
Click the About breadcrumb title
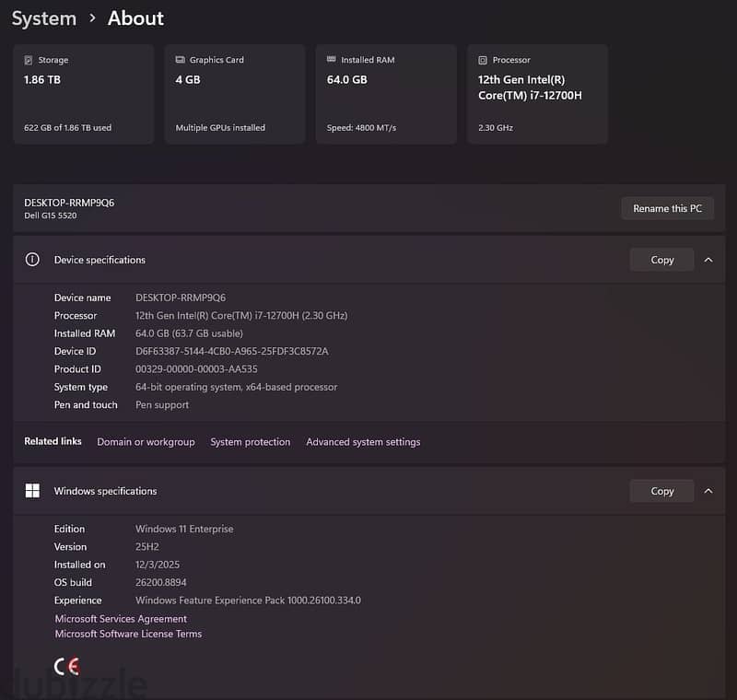pyautogui.click(x=135, y=18)
